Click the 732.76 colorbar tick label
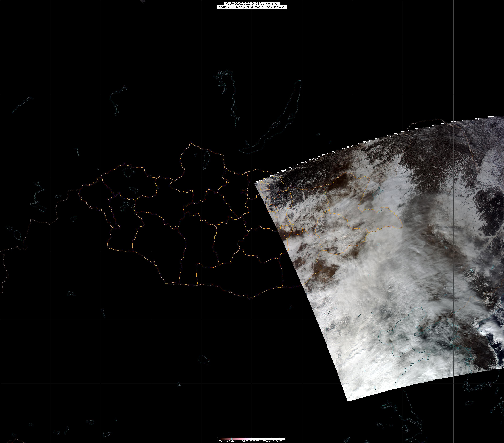This screenshot has width=504, height=443. coord(279,441)
